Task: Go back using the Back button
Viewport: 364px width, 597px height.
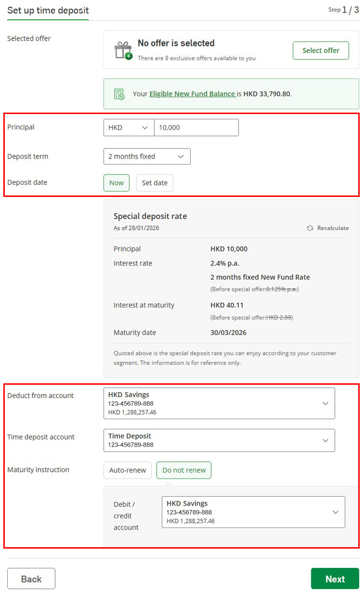Action: coord(31,578)
